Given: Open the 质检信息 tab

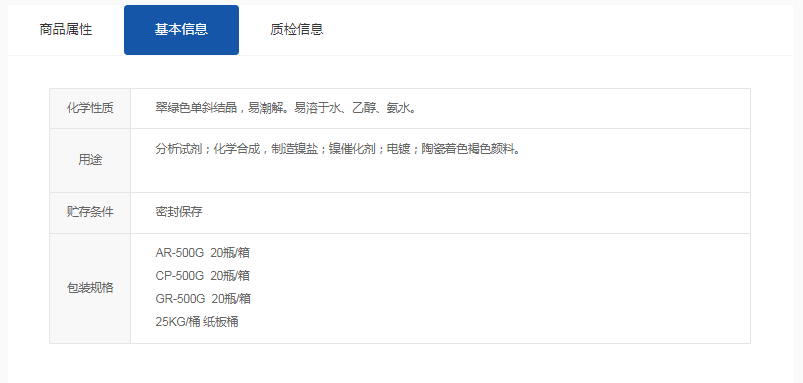Looking at the screenshot, I should (x=297, y=30).
